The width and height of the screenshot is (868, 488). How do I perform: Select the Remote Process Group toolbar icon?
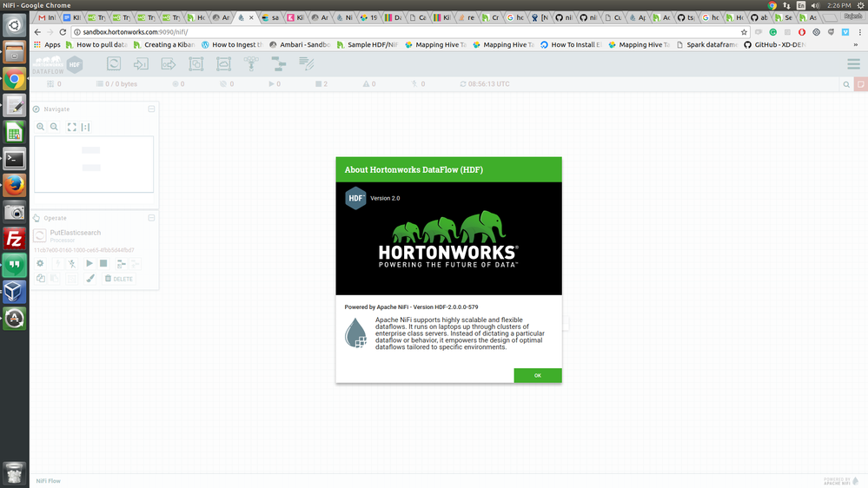click(x=223, y=64)
